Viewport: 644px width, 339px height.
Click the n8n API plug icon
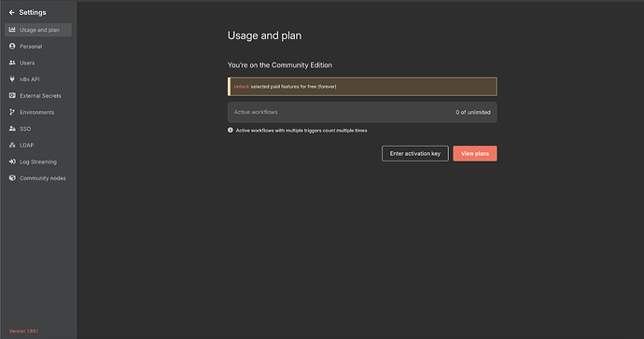pyautogui.click(x=12, y=78)
